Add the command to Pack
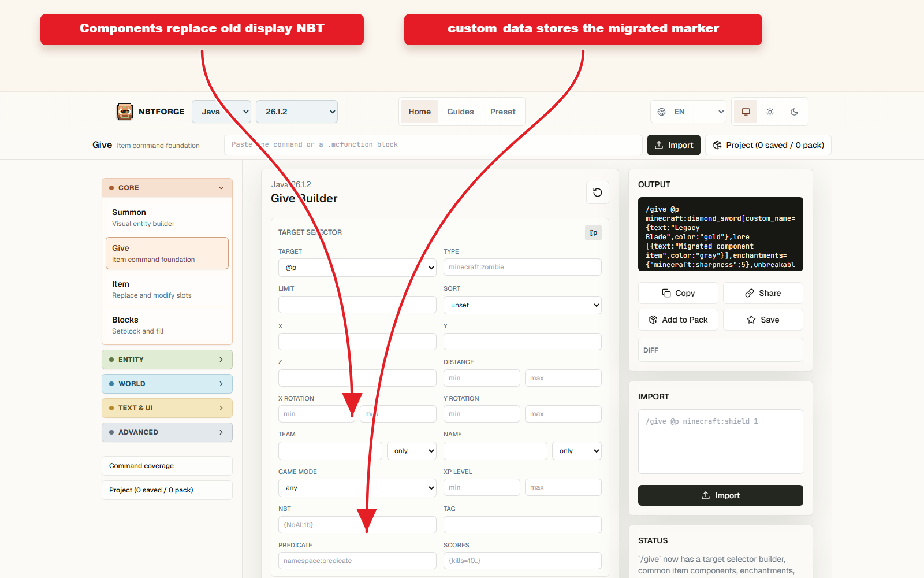The width and height of the screenshot is (924, 578). [x=678, y=320]
